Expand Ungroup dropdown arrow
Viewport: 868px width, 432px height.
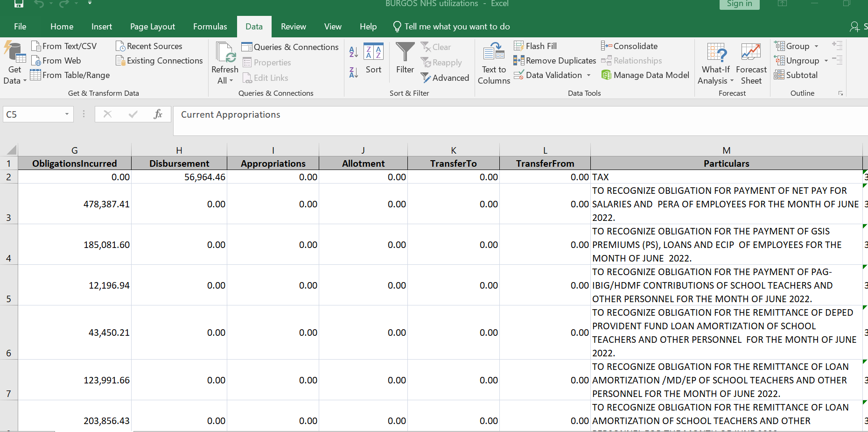826,61
